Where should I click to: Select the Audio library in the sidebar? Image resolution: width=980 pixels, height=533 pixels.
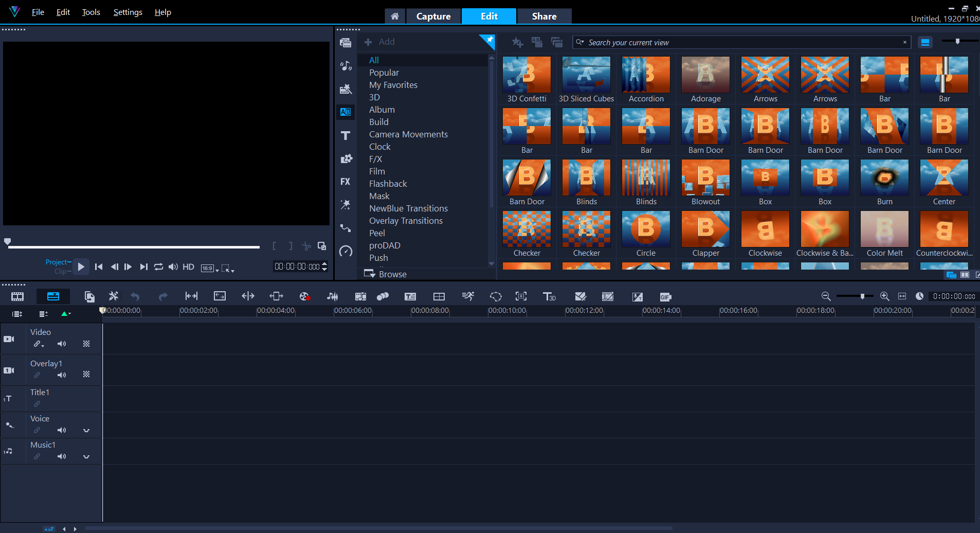(346, 66)
